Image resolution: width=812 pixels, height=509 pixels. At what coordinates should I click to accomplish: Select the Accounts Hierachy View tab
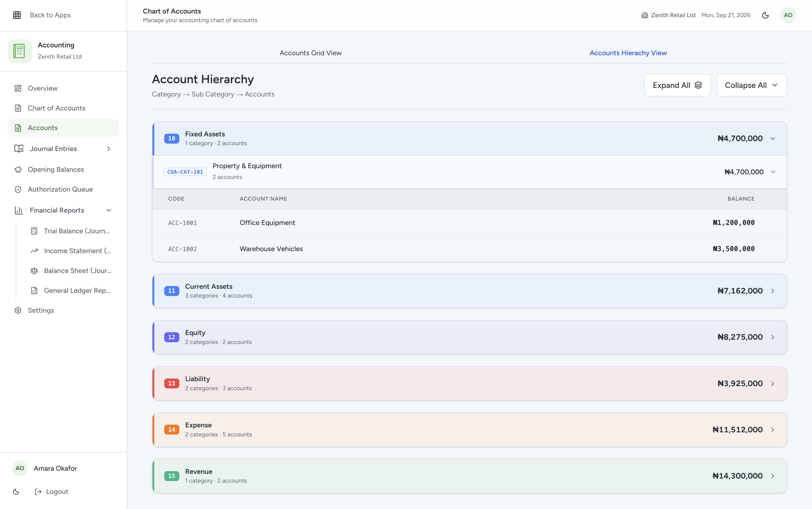[628, 53]
